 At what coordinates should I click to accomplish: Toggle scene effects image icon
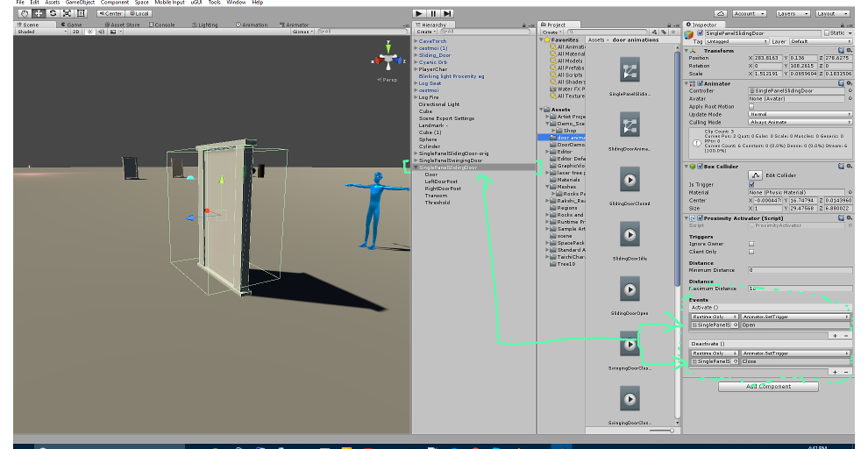point(113,32)
